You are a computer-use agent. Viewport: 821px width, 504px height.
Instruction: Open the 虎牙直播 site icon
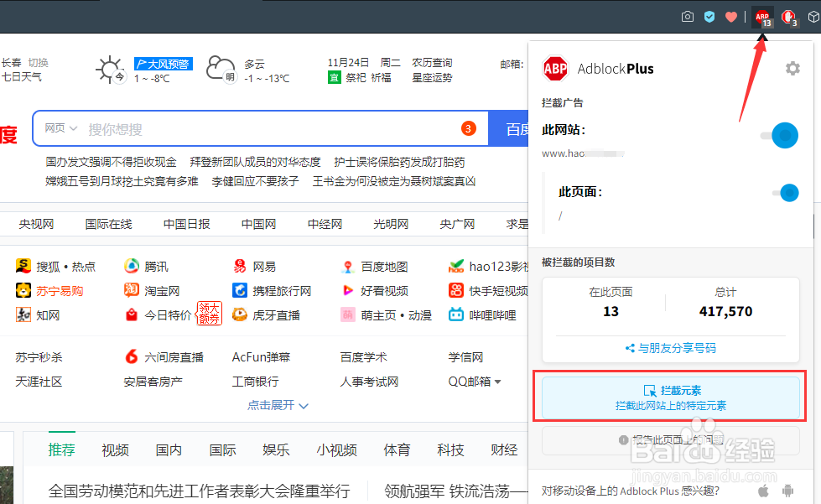(240, 315)
